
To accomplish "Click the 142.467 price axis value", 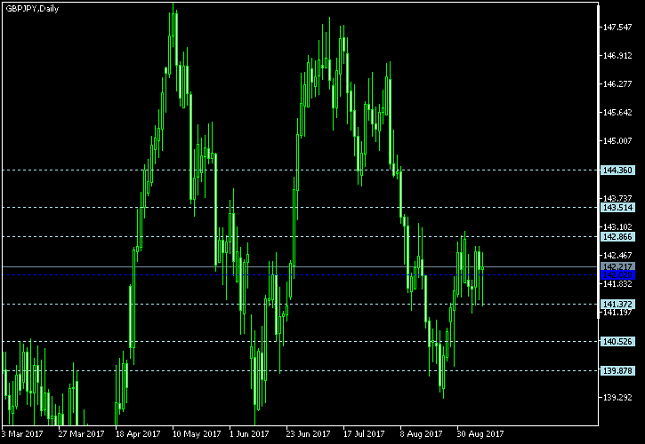I will [617, 255].
